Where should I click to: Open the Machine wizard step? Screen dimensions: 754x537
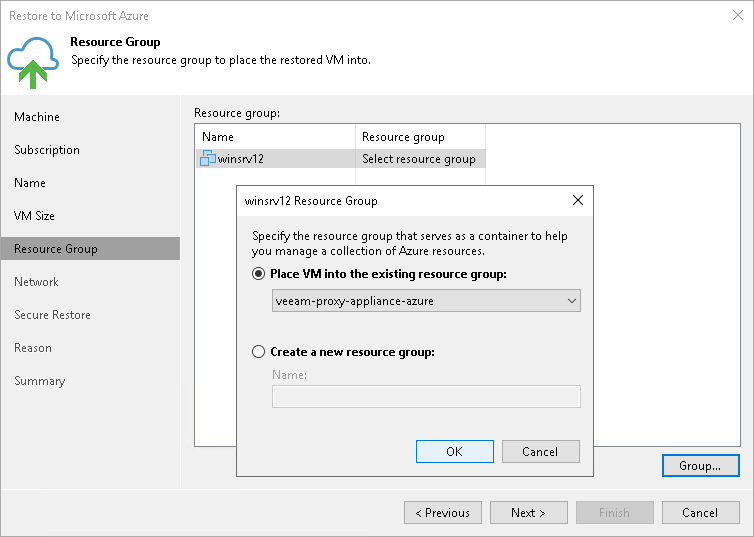[x=37, y=117]
